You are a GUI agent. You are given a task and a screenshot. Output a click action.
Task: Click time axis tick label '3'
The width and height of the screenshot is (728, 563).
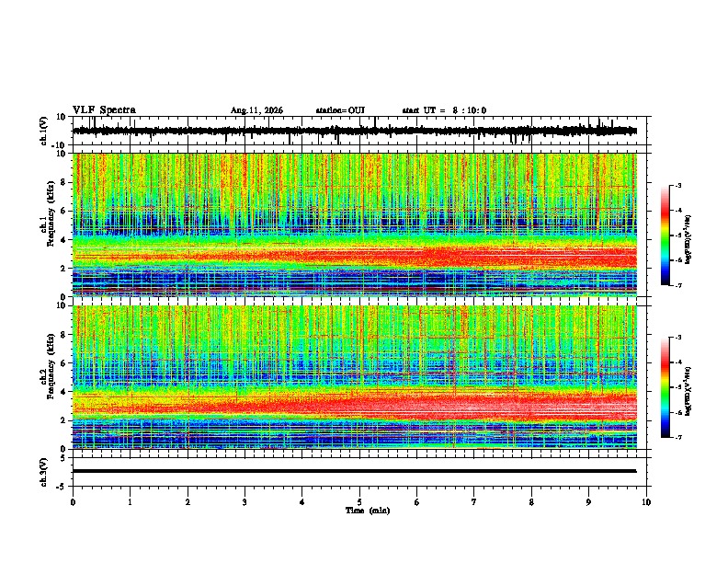point(245,502)
